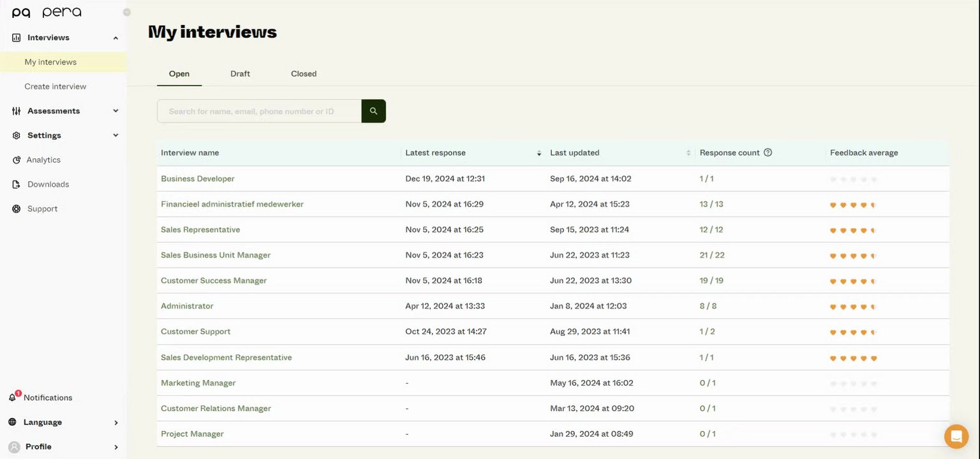This screenshot has height=459, width=980.
Task: Click the Notifications bell icon
Action: (x=13, y=397)
